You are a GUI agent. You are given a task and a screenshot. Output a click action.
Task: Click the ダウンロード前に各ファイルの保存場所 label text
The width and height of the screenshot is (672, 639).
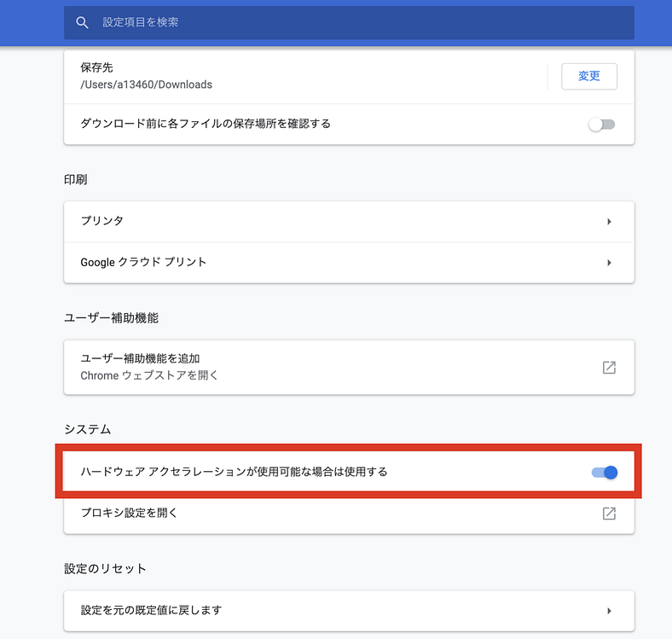click(205, 124)
